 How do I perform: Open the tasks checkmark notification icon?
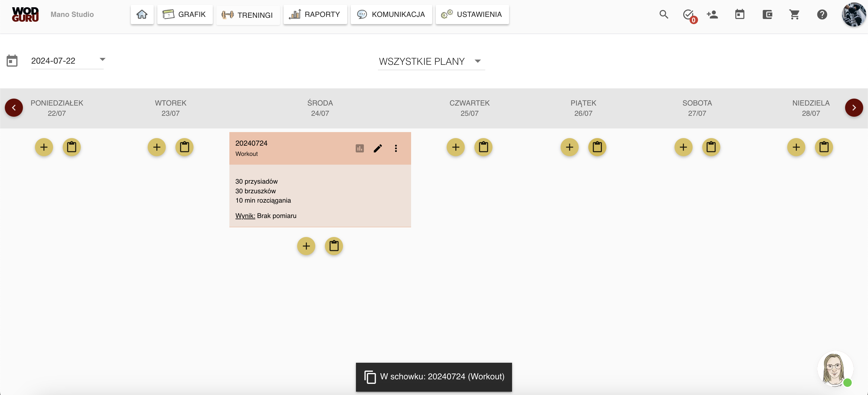(689, 15)
